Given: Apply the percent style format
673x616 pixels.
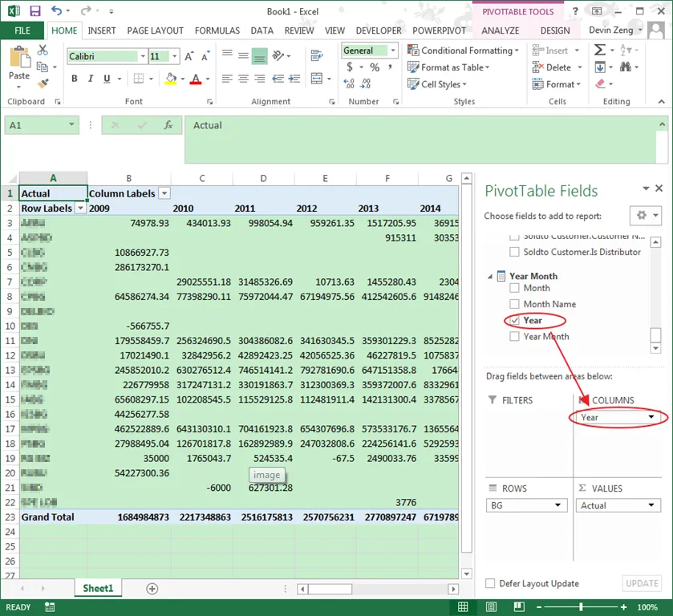Looking at the screenshot, I should [x=375, y=67].
